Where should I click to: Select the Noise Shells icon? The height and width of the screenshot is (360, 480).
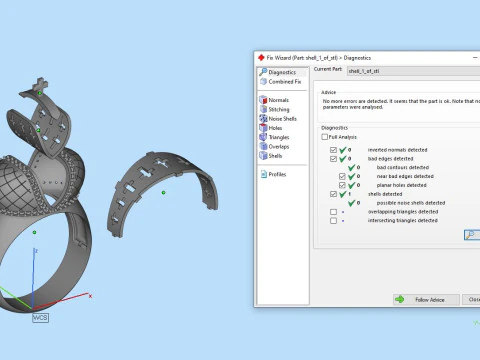(x=263, y=118)
